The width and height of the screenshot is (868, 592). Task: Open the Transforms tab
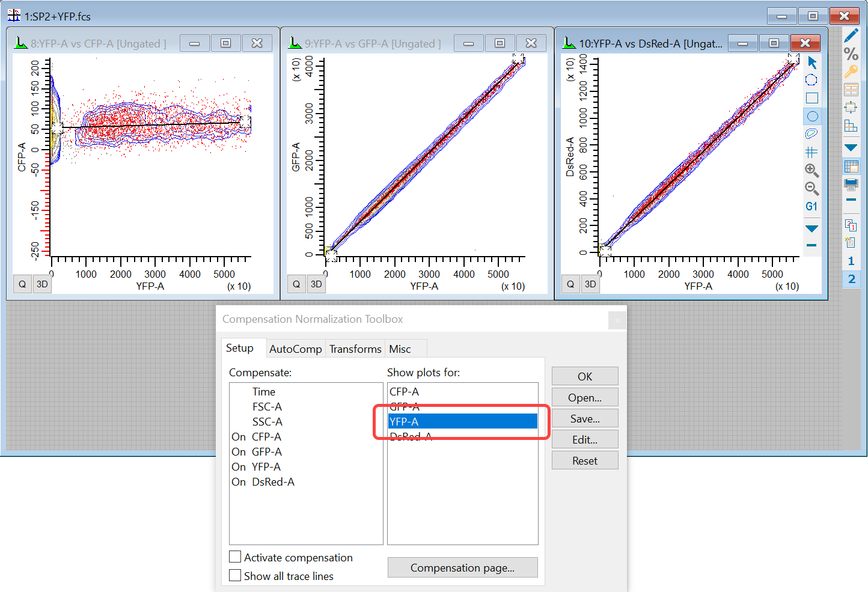[355, 349]
